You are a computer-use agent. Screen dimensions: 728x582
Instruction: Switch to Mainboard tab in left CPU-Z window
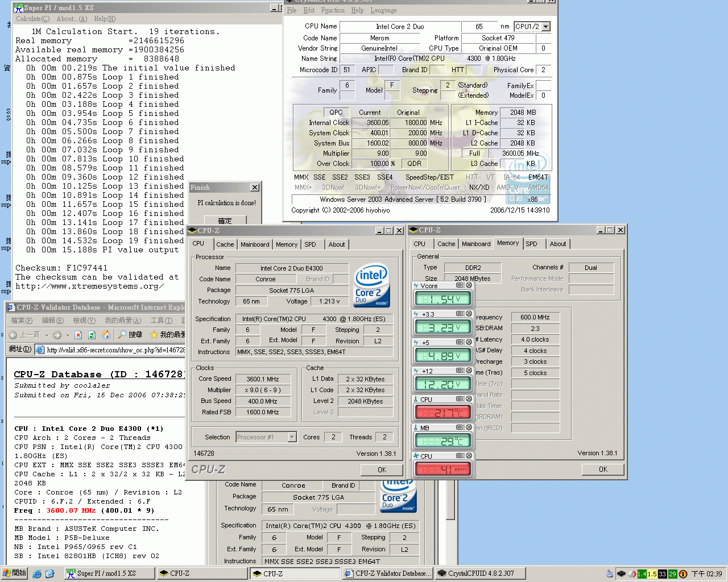pos(255,244)
